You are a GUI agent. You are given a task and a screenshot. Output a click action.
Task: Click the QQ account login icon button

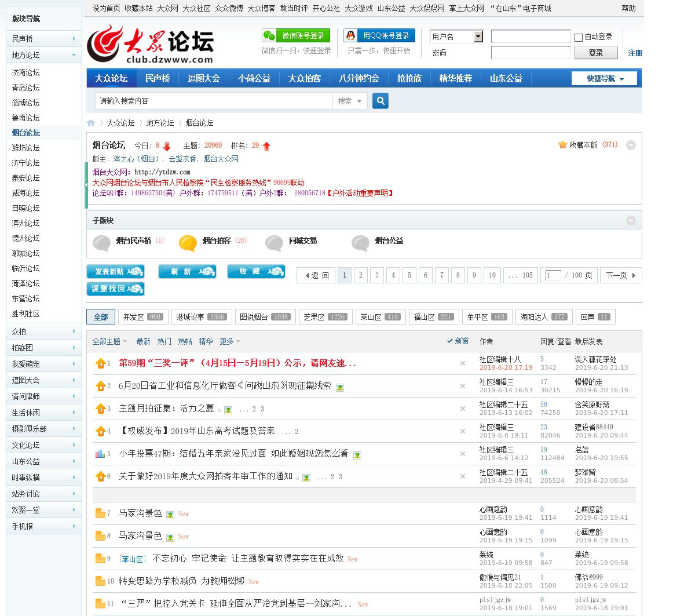coord(379,35)
